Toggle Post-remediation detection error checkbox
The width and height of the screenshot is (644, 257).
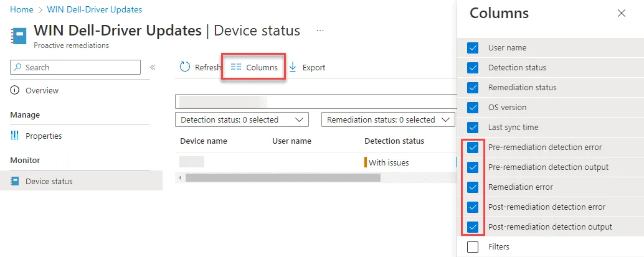pos(473,207)
